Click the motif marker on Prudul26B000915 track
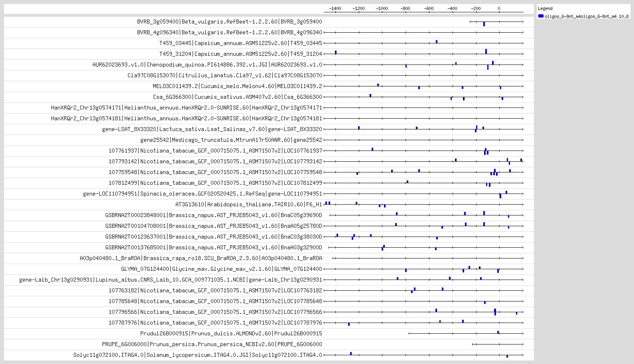 498,332
